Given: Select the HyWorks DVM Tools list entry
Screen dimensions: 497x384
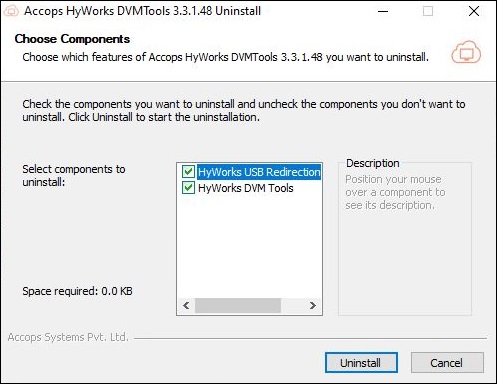Looking at the screenshot, I should (x=246, y=188).
